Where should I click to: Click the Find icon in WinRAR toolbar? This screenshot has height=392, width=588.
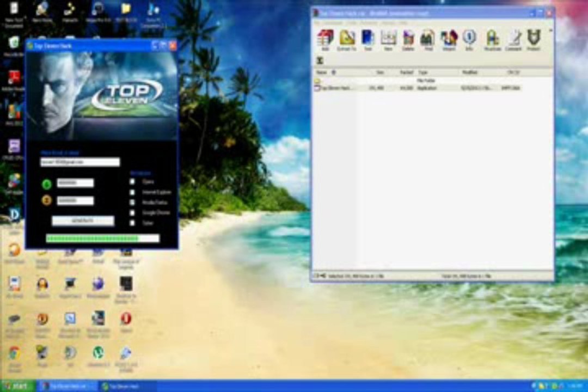[x=428, y=40]
